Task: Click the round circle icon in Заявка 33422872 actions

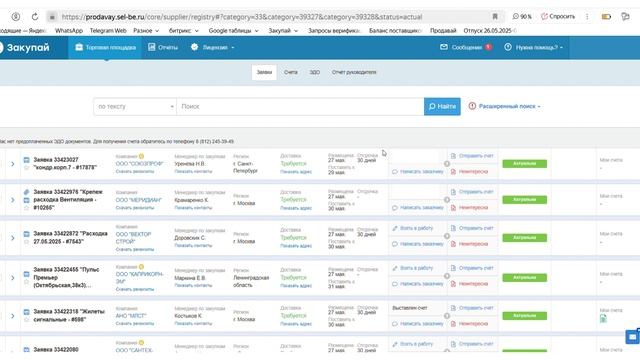Action: 447,236
